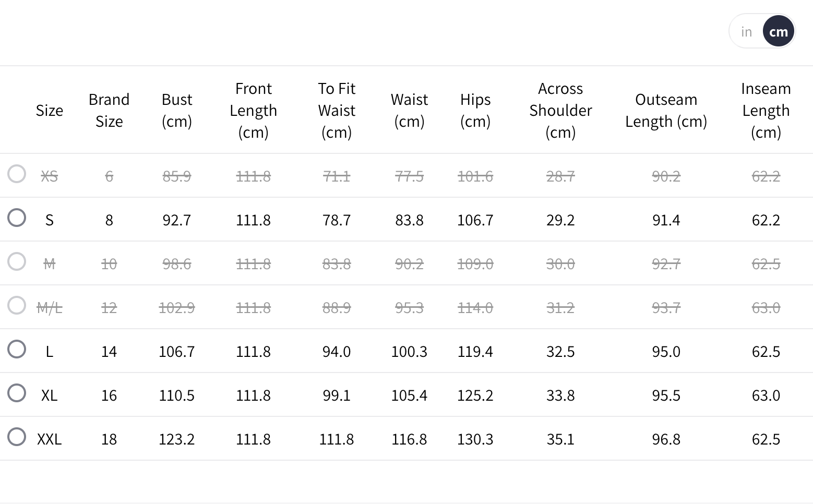This screenshot has height=504, width=813.
Task: Select size S radio button
Action: click(17, 218)
